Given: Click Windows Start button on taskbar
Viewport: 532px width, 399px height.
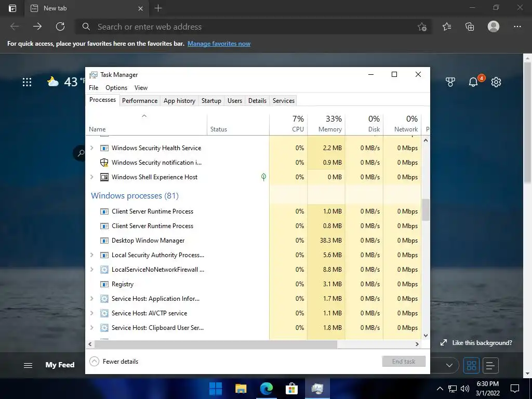Looking at the screenshot, I should point(216,389).
